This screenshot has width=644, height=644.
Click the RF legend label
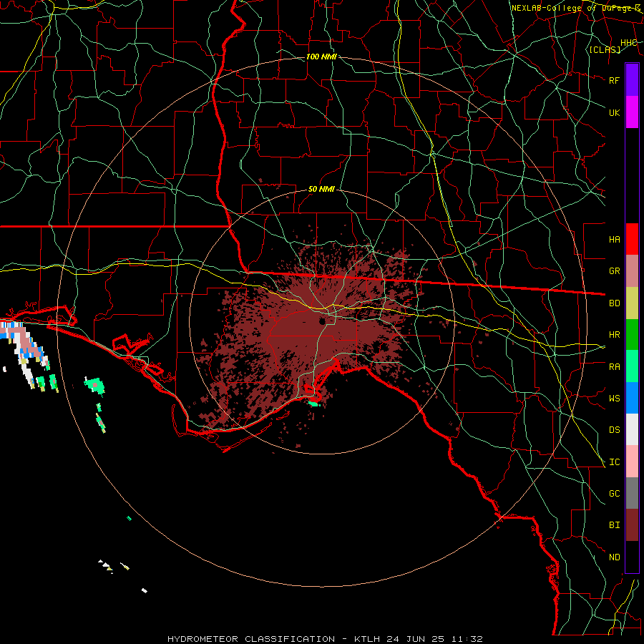pyautogui.click(x=614, y=80)
